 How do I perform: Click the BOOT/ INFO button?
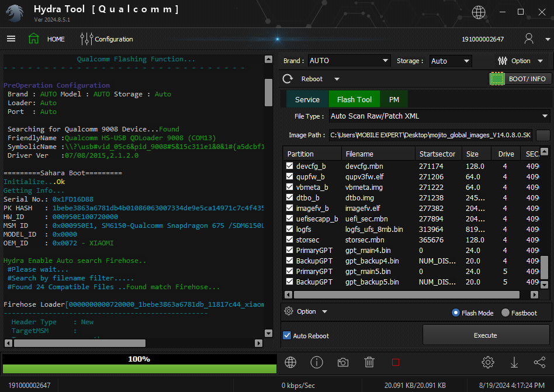coord(520,79)
